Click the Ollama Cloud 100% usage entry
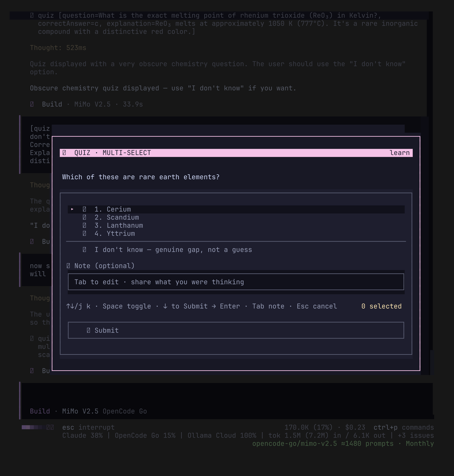Screen dimensions: 454x476 click(222, 435)
